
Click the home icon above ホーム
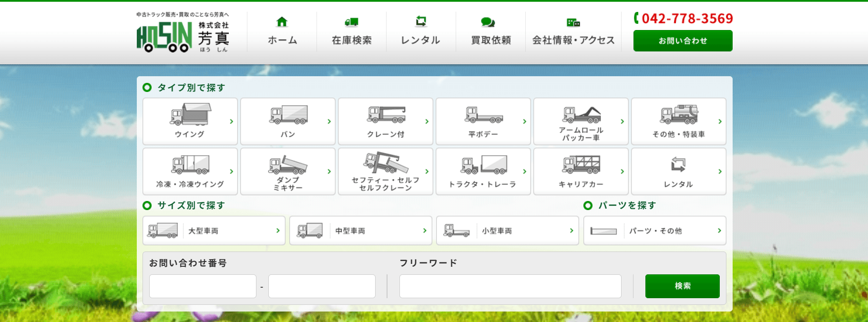(x=282, y=21)
